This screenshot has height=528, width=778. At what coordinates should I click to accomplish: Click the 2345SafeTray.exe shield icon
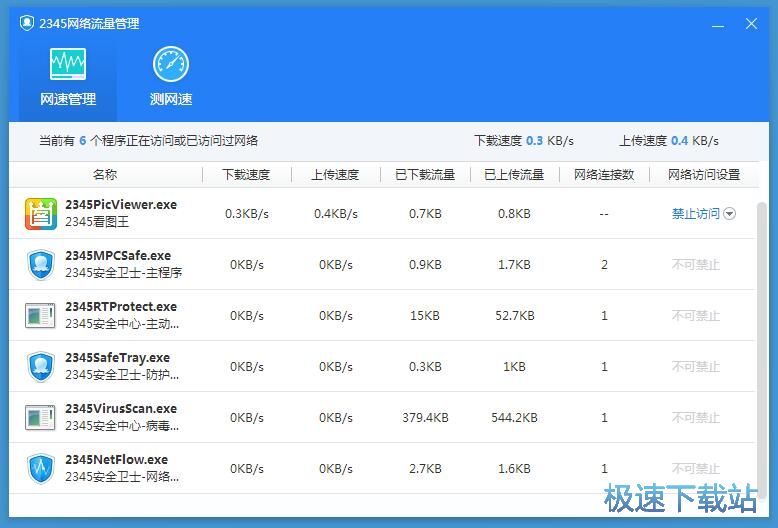pyautogui.click(x=41, y=367)
